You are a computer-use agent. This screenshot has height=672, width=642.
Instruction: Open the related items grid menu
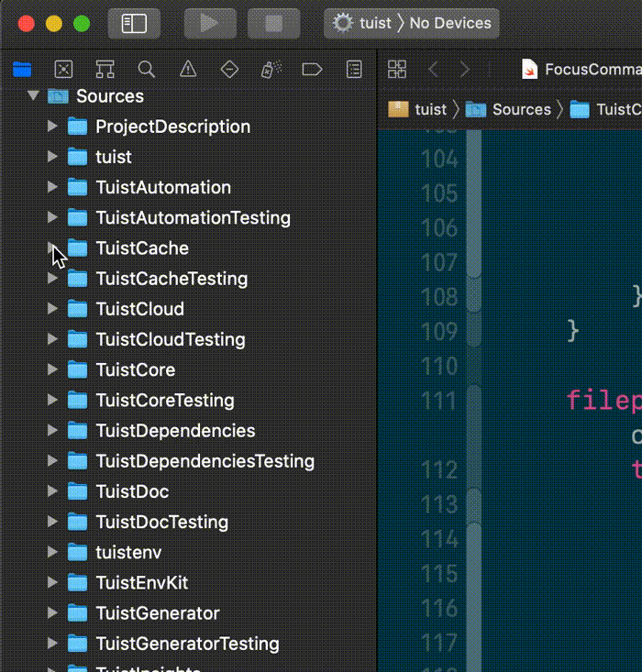397,69
